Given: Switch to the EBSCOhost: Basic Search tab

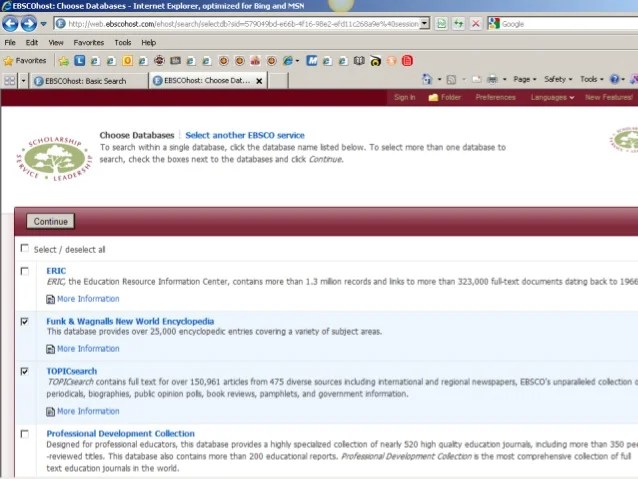Looking at the screenshot, I should tap(90, 81).
